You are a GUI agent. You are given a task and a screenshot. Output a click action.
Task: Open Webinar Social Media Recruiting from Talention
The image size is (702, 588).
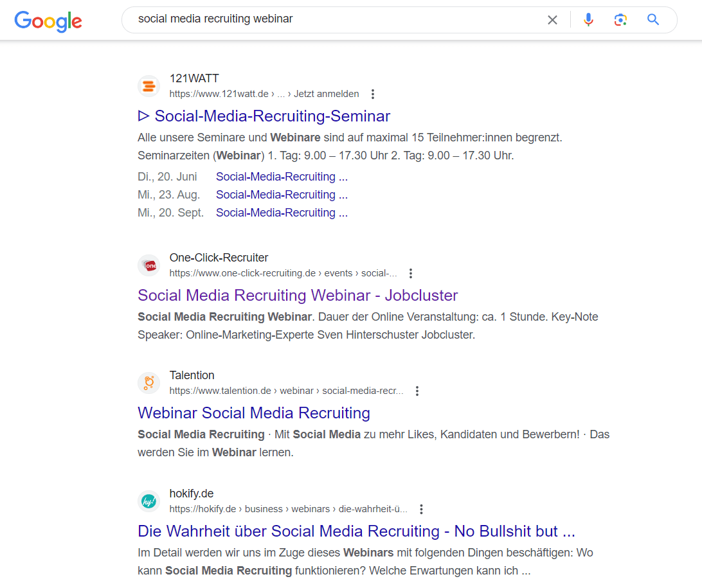[x=253, y=413]
